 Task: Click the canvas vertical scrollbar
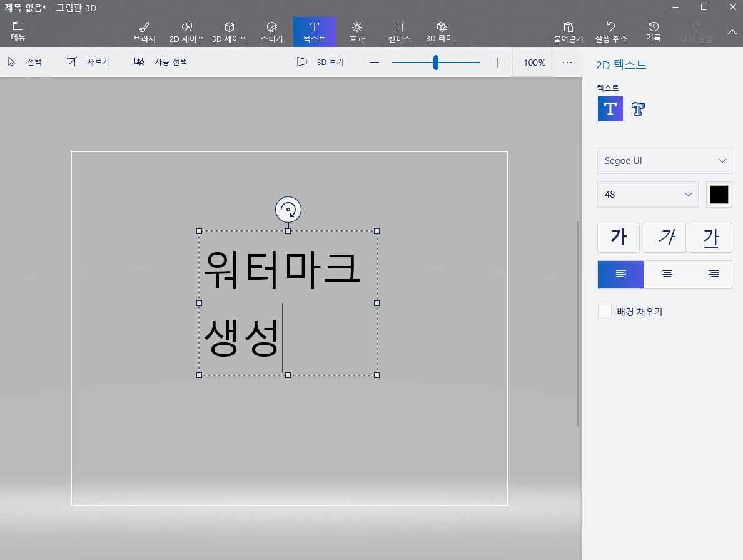578,323
